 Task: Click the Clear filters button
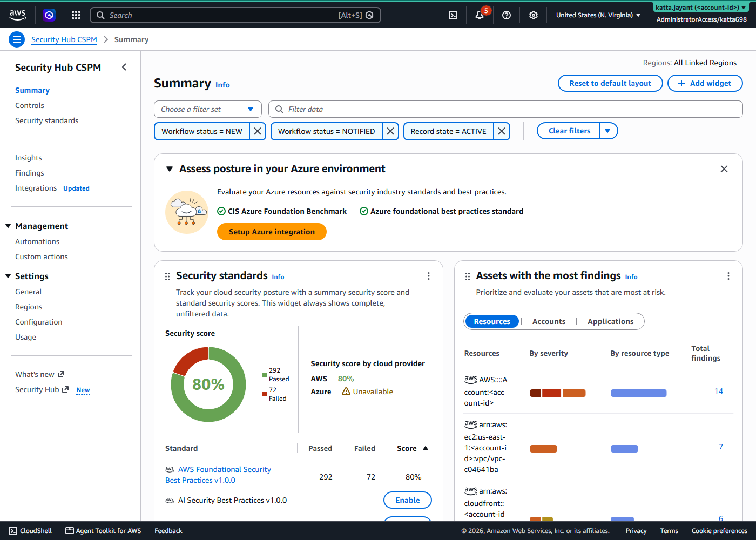(x=569, y=131)
